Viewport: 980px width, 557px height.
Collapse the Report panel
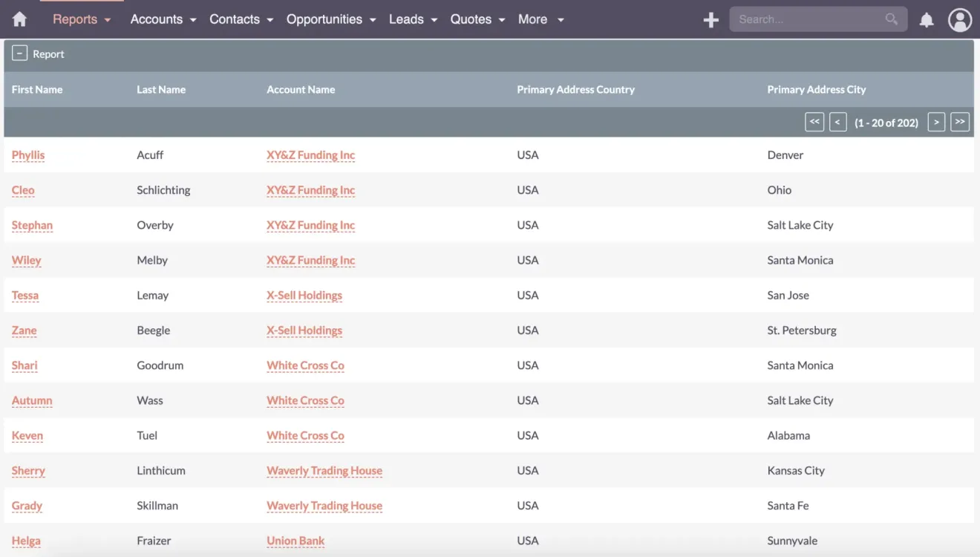click(x=18, y=53)
